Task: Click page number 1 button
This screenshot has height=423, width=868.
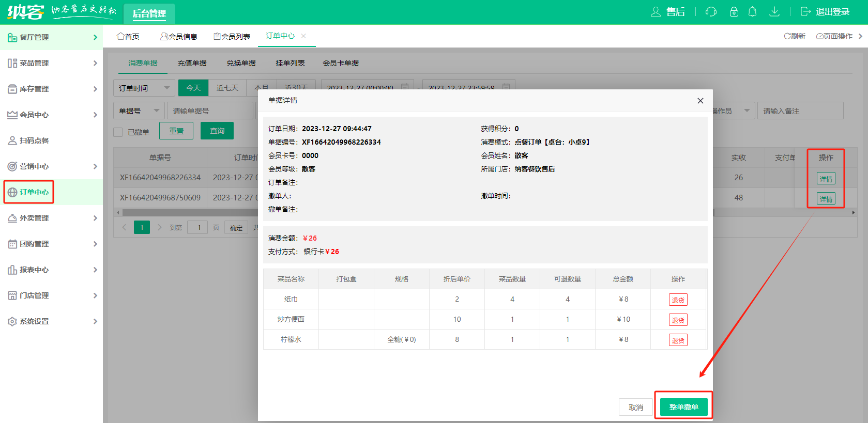Action: [x=142, y=227]
